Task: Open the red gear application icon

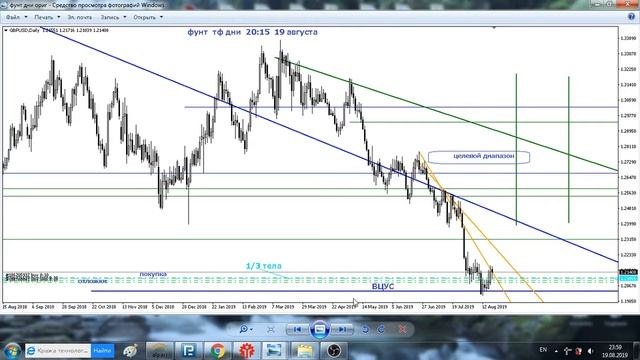Action: point(247,351)
